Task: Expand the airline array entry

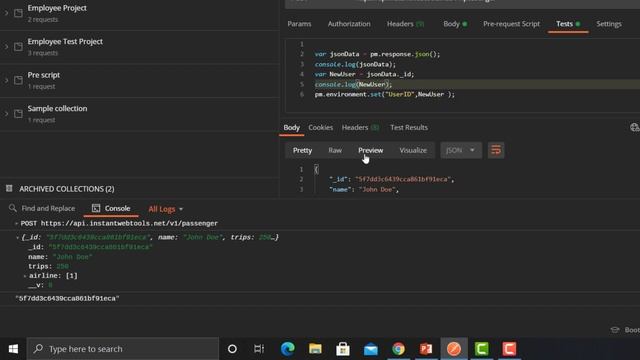Action: click(25, 276)
